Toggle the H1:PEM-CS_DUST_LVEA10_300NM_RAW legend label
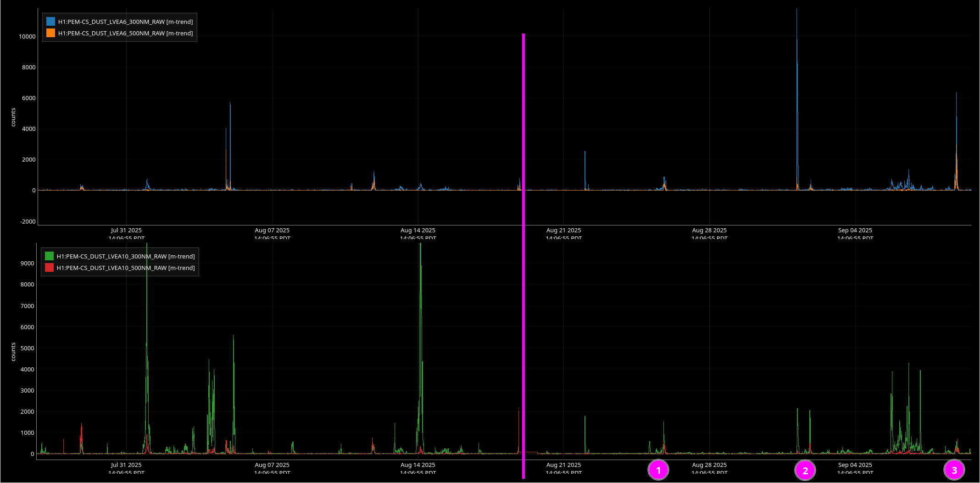 click(126, 256)
